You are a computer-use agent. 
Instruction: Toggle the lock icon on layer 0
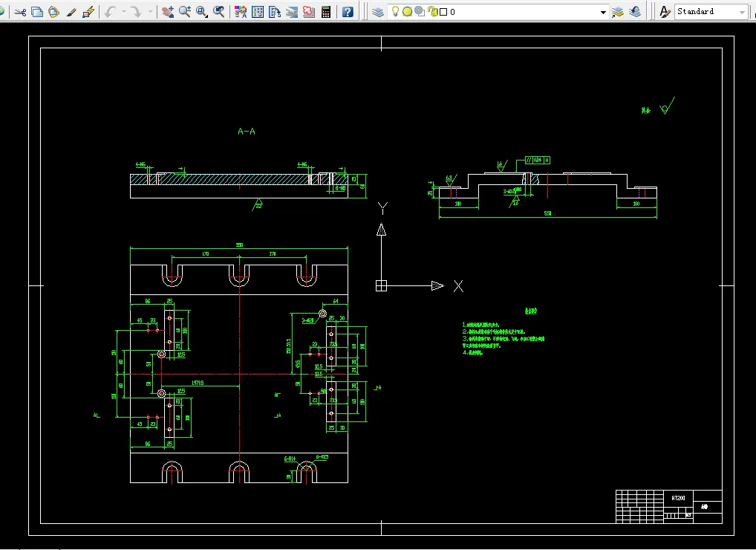click(432, 12)
